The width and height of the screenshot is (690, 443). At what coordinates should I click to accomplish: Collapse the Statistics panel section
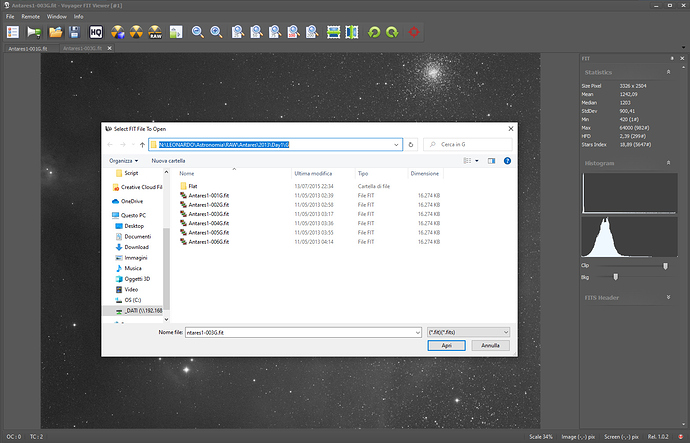pyautogui.click(x=668, y=72)
